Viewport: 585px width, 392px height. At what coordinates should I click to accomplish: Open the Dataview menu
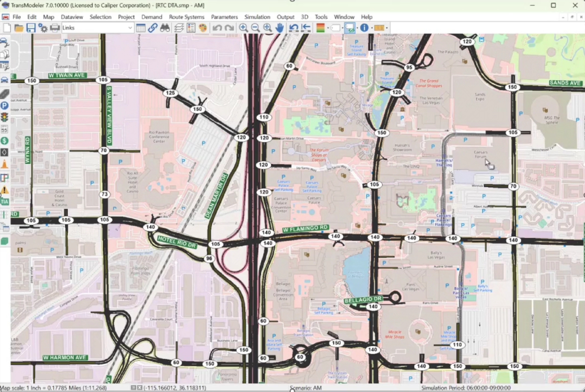coord(72,17)
